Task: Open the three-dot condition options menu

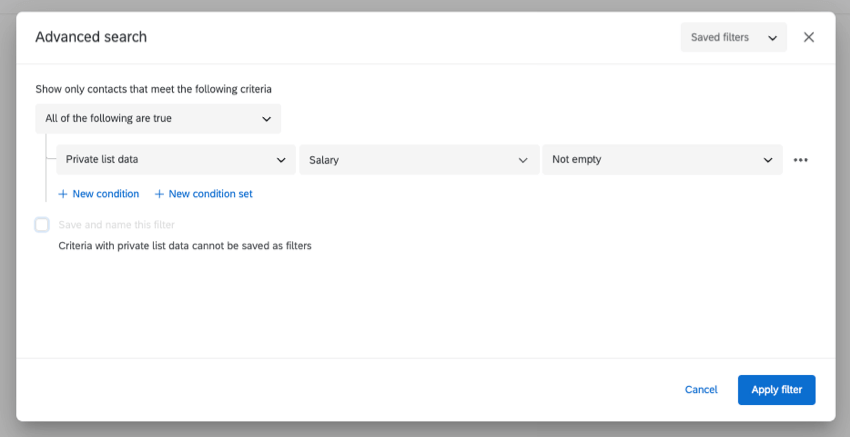Action: pyautogui.click(x=800, y=160)
